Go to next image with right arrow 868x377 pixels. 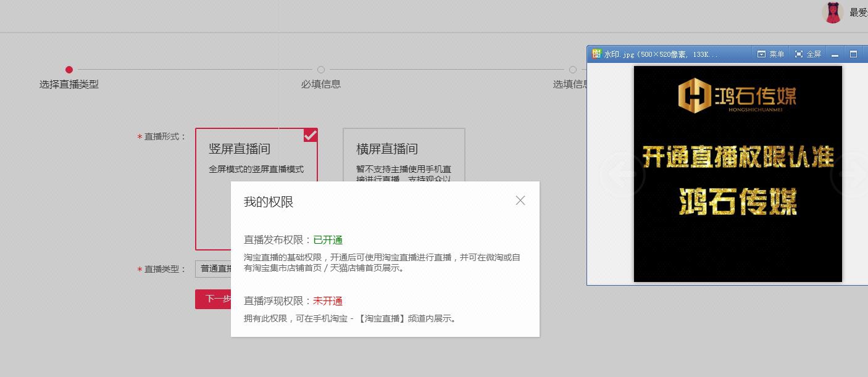(x=852, y=175)
